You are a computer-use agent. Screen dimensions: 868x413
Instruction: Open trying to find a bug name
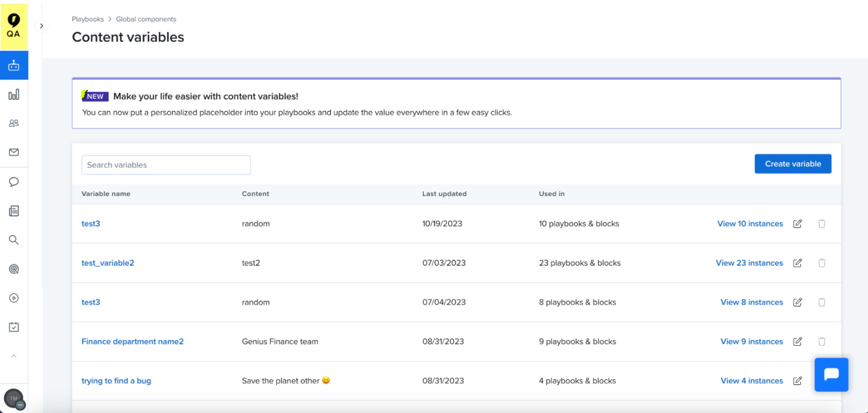(x=116, y=381)
